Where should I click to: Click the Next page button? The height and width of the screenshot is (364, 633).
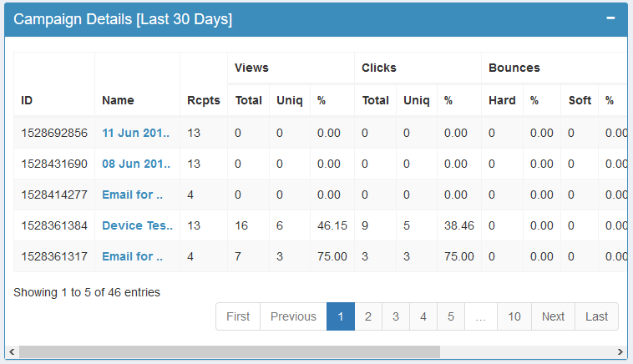click(x=553, y=316)
